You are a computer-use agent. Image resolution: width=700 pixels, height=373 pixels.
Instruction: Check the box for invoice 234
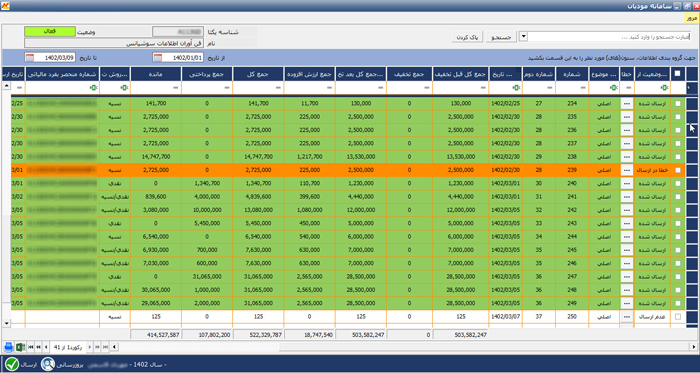click(x=678, y=104)
